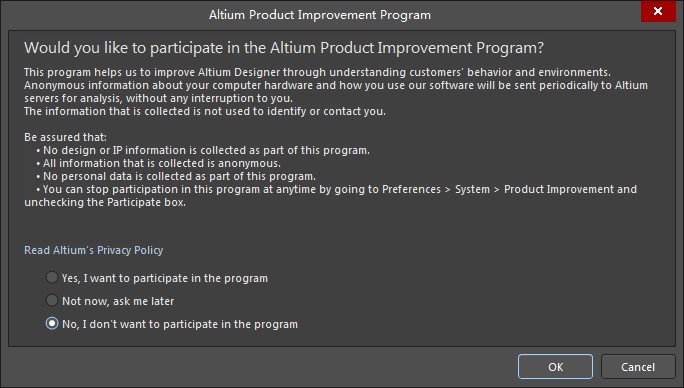Select the No participation radio circle
This screenshot has width=684, height=388.
coord(52,323)
